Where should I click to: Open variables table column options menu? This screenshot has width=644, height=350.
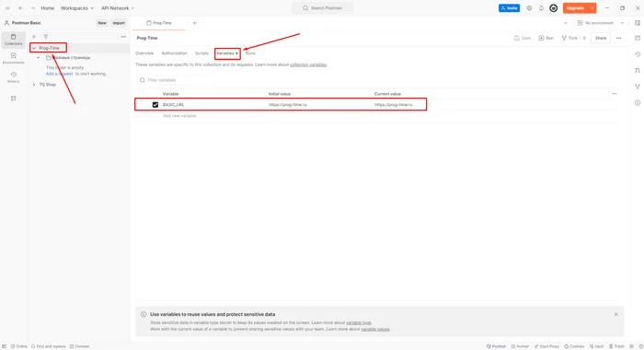(x=614, y=94)
